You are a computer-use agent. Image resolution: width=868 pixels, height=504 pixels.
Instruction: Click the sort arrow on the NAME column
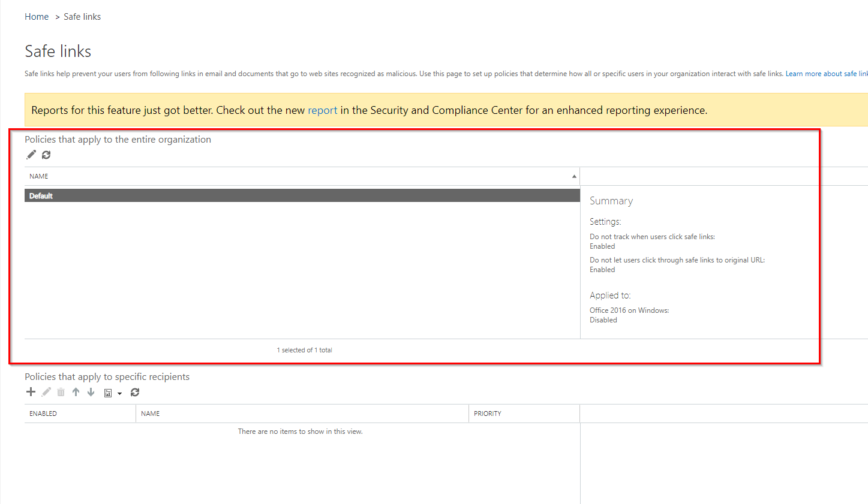574,176
